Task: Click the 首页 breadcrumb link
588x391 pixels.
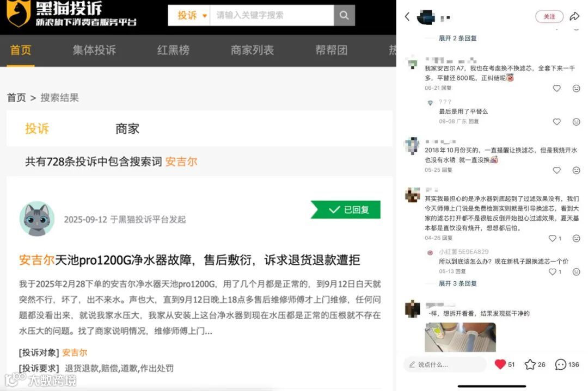Action: pos(16,98)
